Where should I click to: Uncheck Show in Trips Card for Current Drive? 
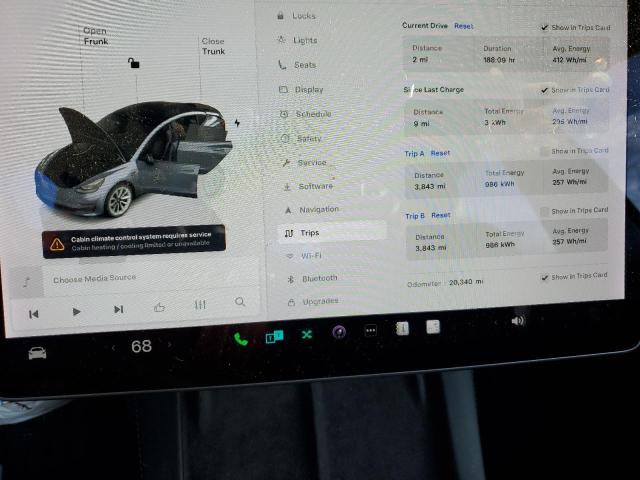(x=544, y=28)
